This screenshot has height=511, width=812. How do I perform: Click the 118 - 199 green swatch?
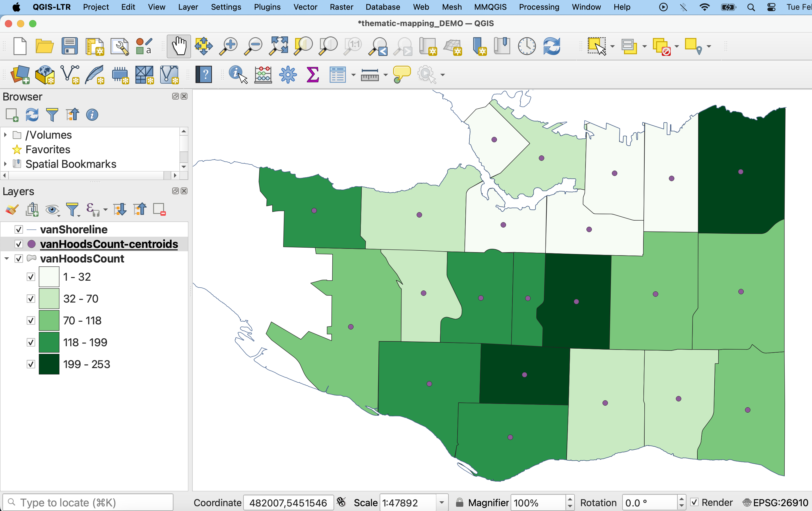49,342
